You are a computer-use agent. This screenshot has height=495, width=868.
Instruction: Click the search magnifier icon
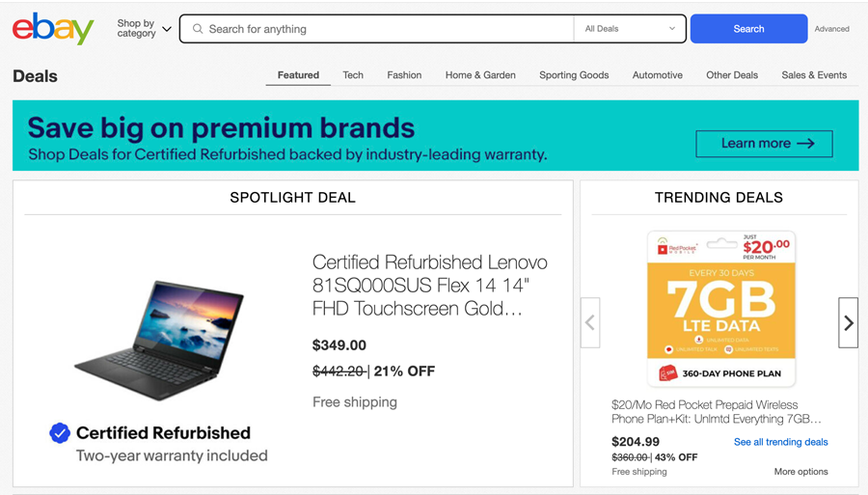pyautogui.click(x=198, y=29)
